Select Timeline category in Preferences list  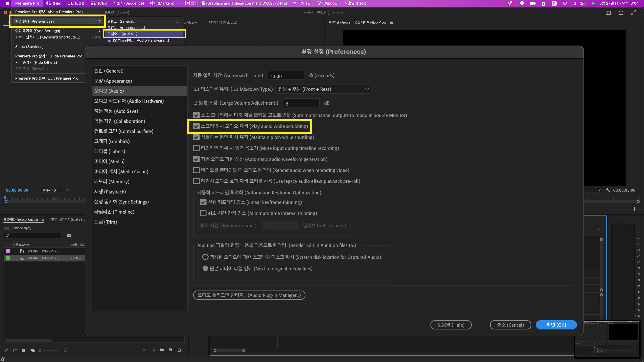click(x=139, y=212)
